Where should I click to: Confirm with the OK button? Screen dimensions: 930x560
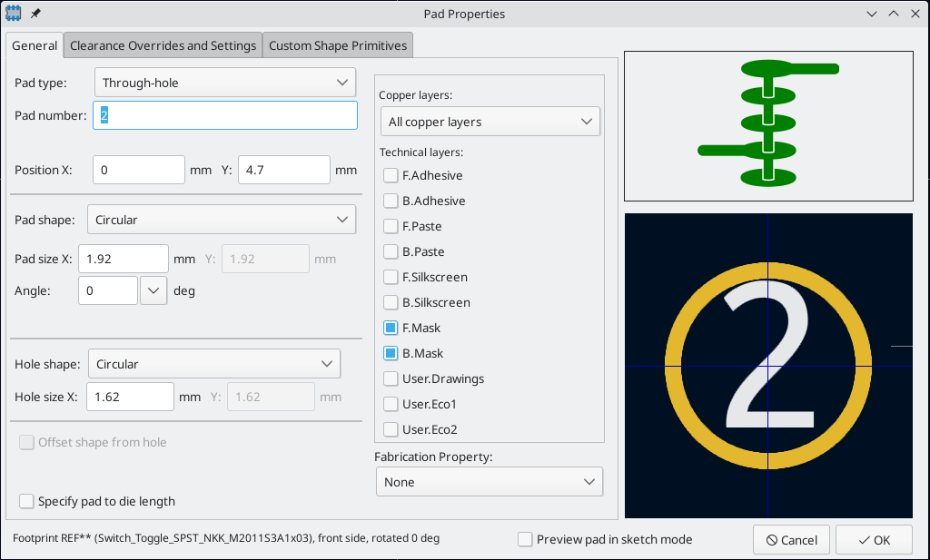click(x=874, y=540)
